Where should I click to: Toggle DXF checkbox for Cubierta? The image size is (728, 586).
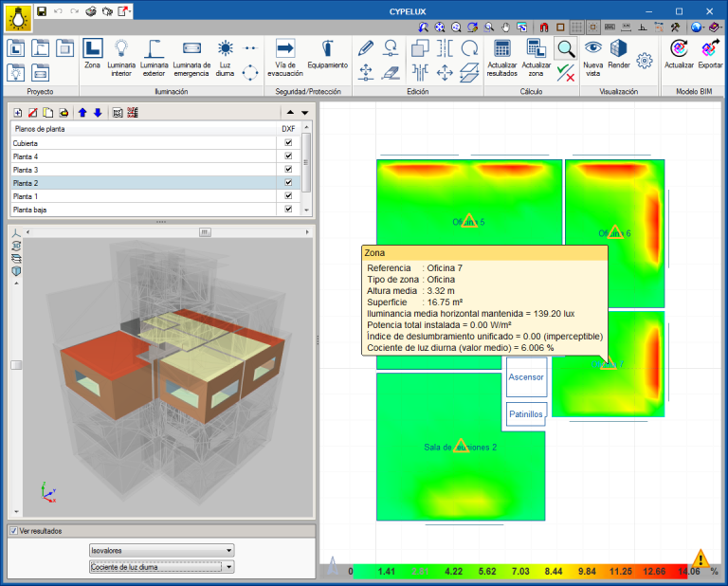288,142
